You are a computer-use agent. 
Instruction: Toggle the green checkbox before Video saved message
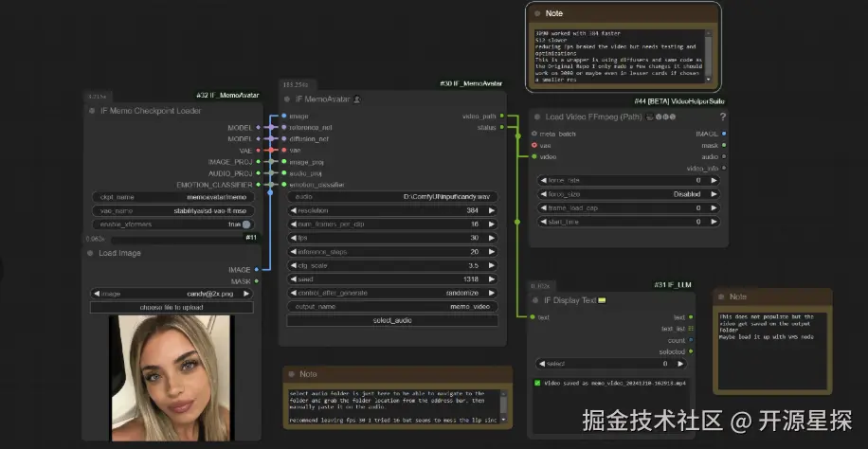pyautogui.click(x=537, y=383)
